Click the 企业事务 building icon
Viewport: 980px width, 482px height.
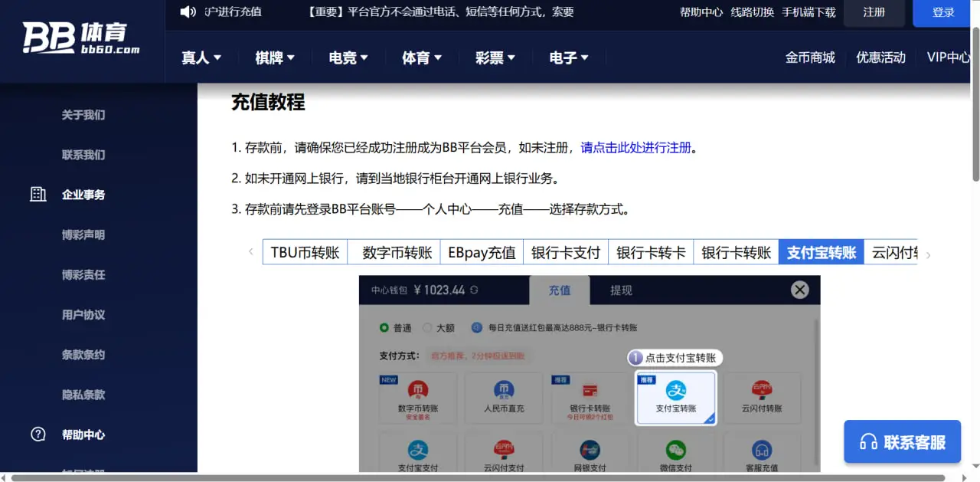point(38,195)
